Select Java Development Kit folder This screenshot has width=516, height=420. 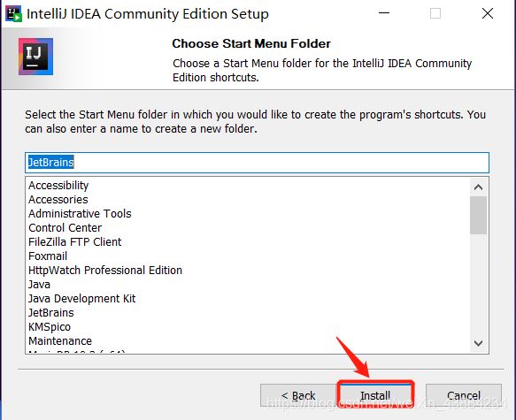82,298
